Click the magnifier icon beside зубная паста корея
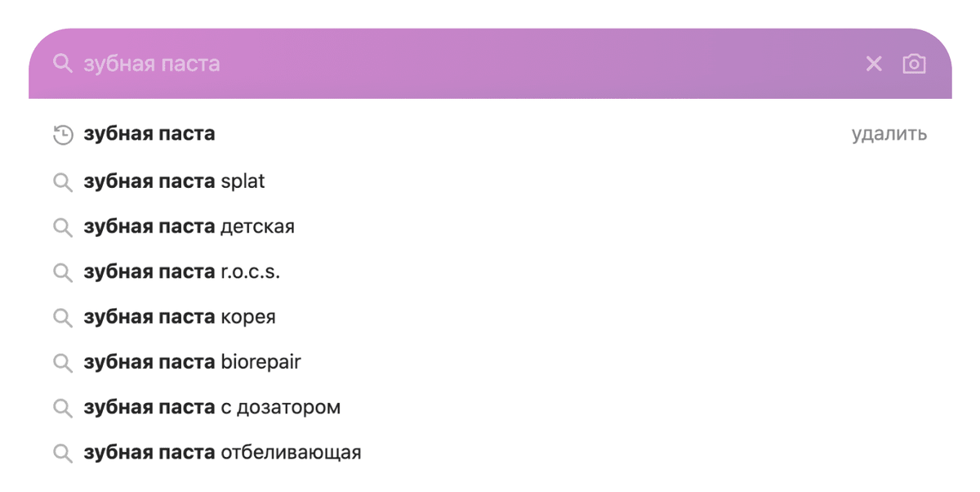The height and width of the screenshot is (492, 980). (63, 317)
